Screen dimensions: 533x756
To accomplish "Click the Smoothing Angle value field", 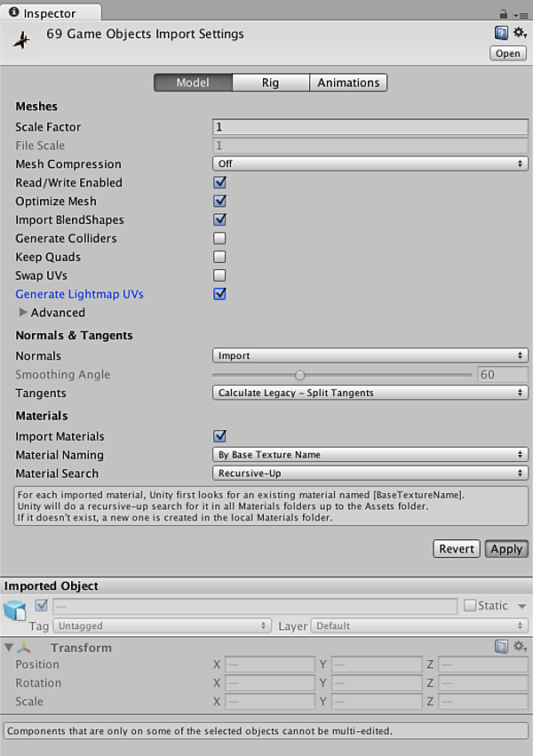I will [x=503, y=374].
